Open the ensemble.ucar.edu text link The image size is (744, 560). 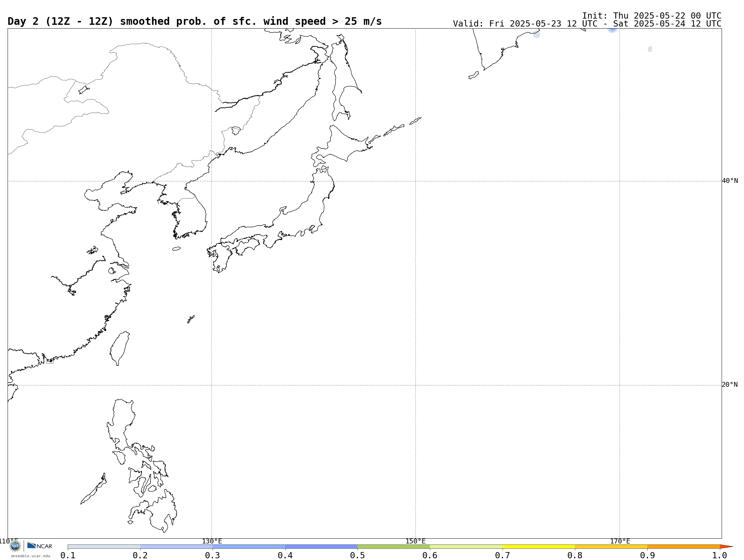[30, 556]
